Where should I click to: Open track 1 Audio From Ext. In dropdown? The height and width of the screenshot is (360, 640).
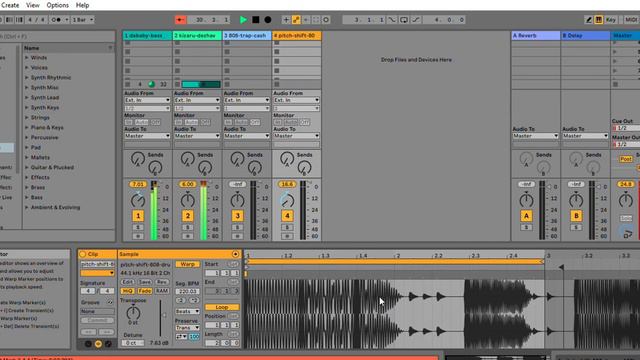147,100
